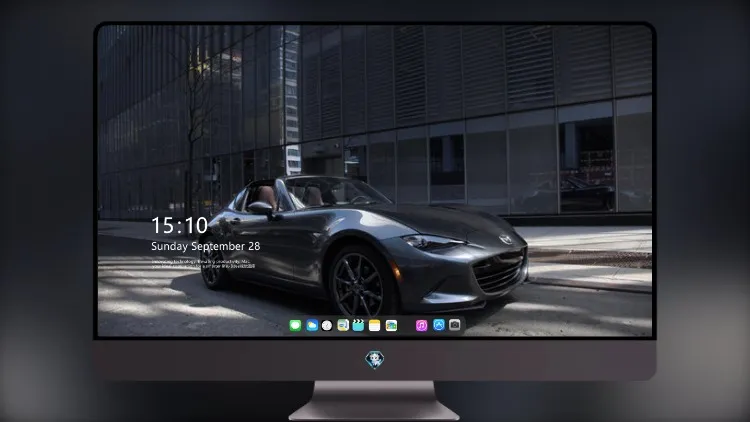Open the teal clapperboard video app
750x422 pixels.
click(x=358, y=325)
